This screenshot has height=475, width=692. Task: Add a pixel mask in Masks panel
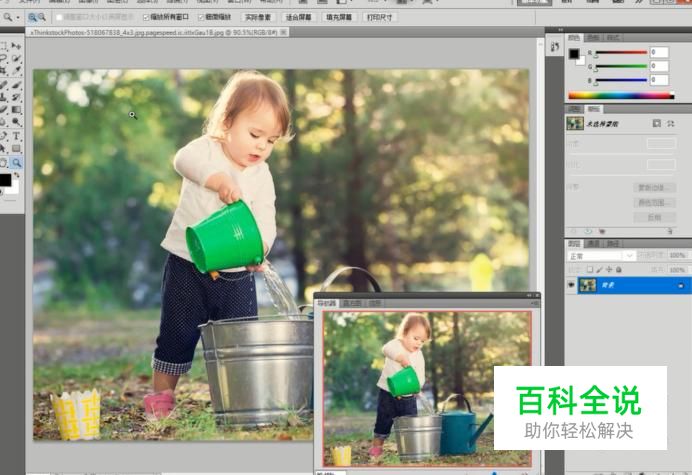tap(657, 124)
